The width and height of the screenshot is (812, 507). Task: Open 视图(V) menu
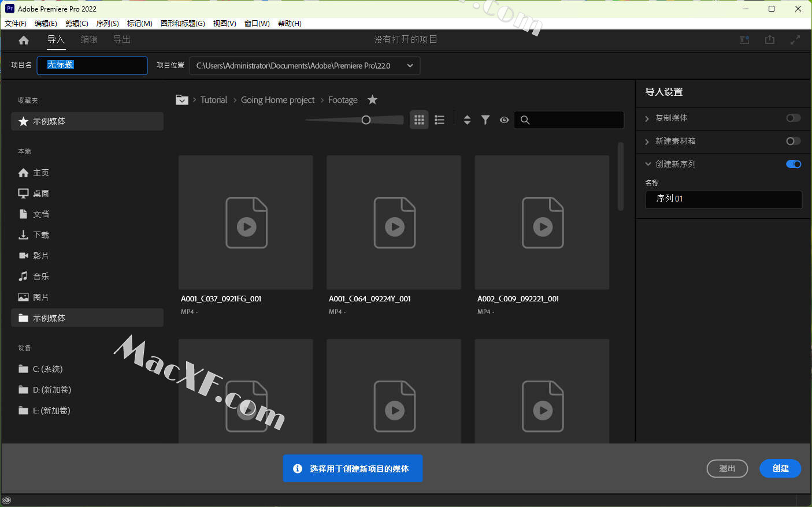(x=224, y=24)
